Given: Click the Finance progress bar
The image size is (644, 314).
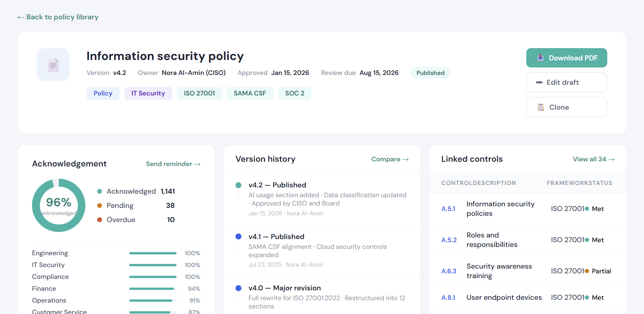Looking at the screenshot, I should pyautogui.click(x=153, y=289).
